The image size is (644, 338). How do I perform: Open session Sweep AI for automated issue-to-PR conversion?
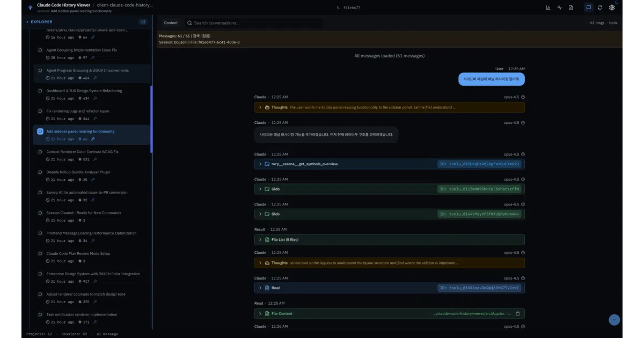(91, 196)
